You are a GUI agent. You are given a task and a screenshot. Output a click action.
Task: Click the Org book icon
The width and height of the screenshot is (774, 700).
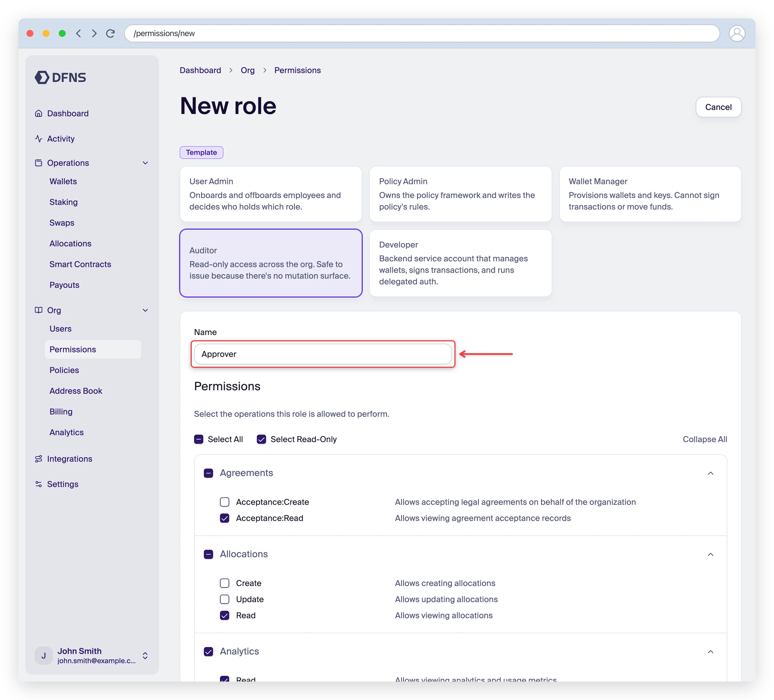(x=38, y=310)
